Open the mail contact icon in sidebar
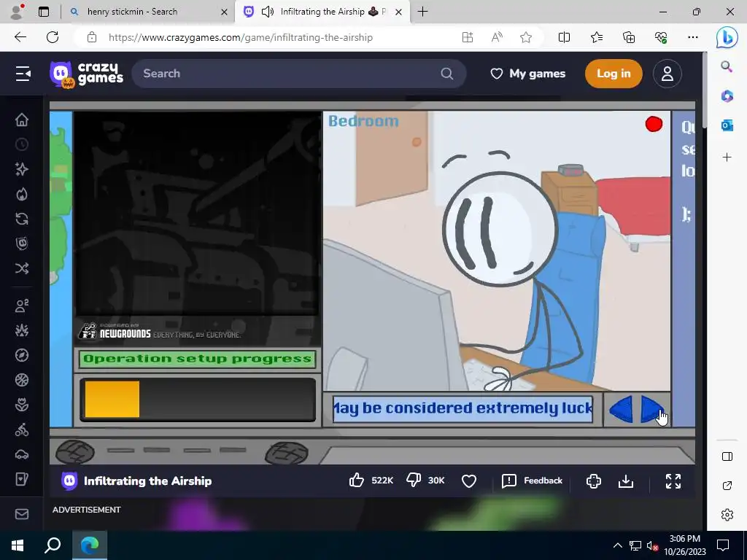 pos(21,514)
